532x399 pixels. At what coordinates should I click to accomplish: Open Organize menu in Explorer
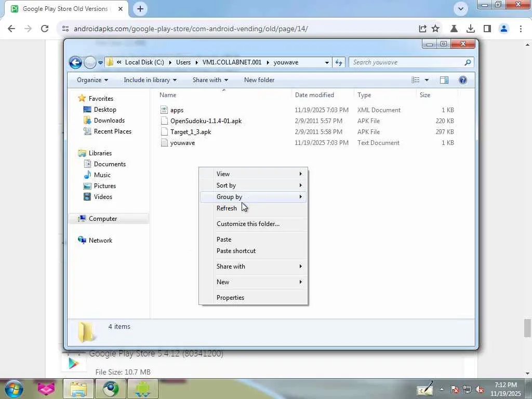pyautogui.click(x=92, y=80)
